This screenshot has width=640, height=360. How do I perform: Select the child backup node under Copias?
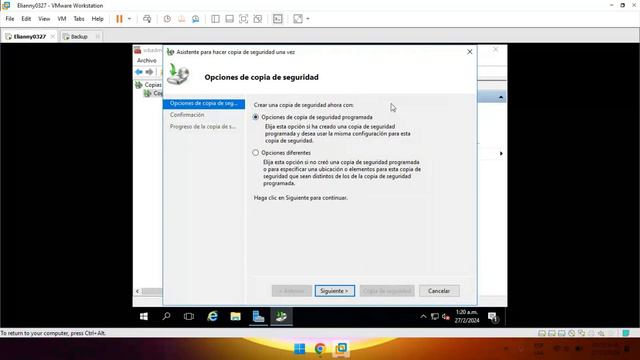[x=153, y=93]
